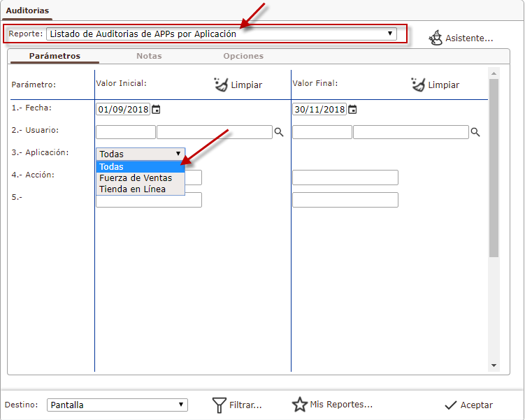Screen dimensions: 525x420
Task: Click the parameters panel scrollbar thumb
Action: coord(494,168)
